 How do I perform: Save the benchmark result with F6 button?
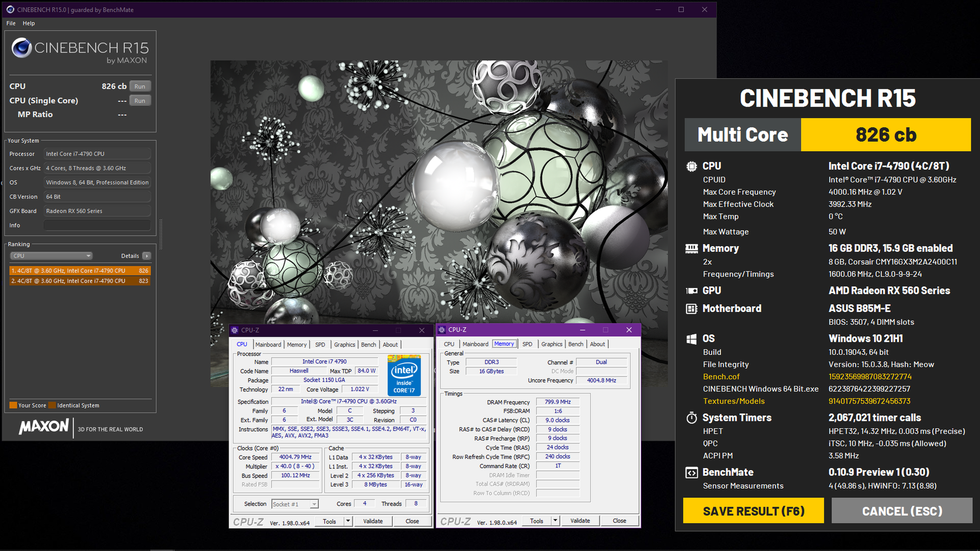point(753,511)
